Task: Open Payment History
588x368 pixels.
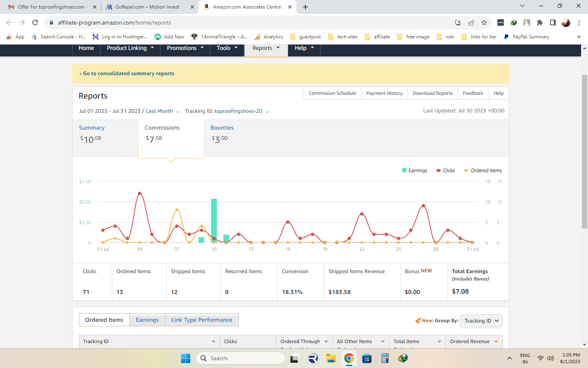Action: coord(384,93)
